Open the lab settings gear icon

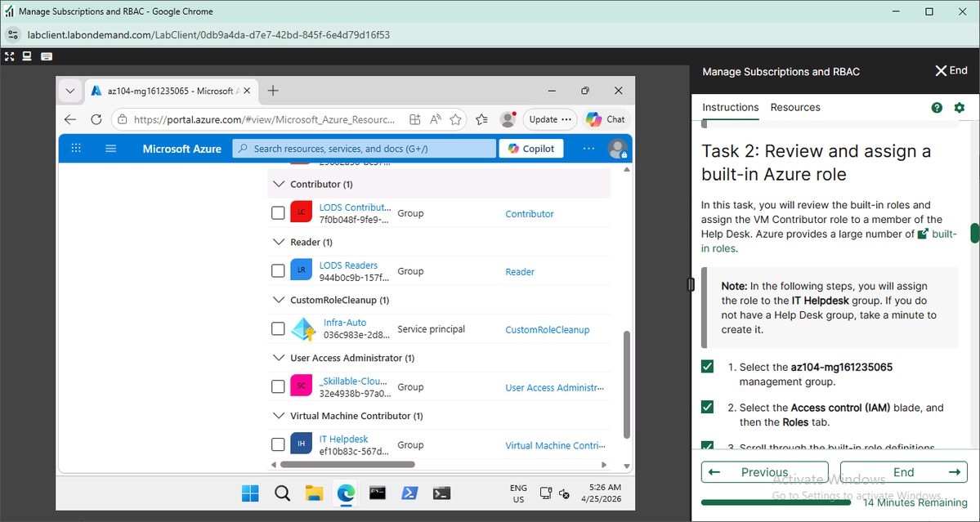(x=960, y=107)
